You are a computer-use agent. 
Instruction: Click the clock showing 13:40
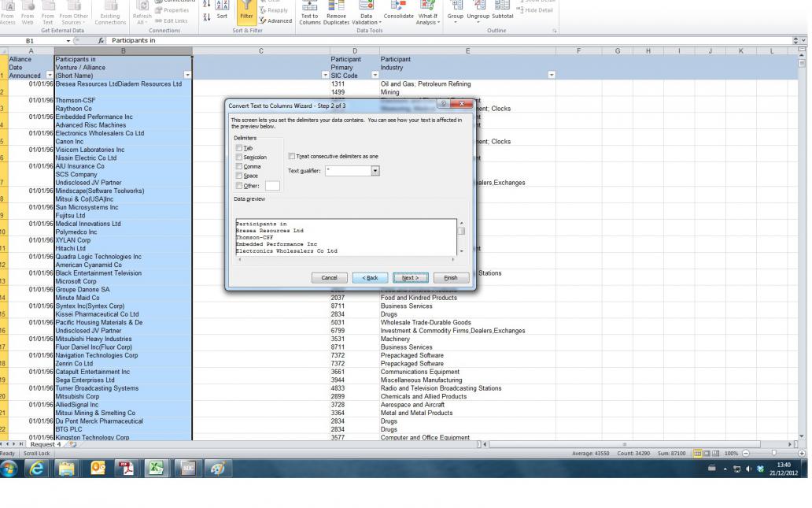[x=784, y=465]
